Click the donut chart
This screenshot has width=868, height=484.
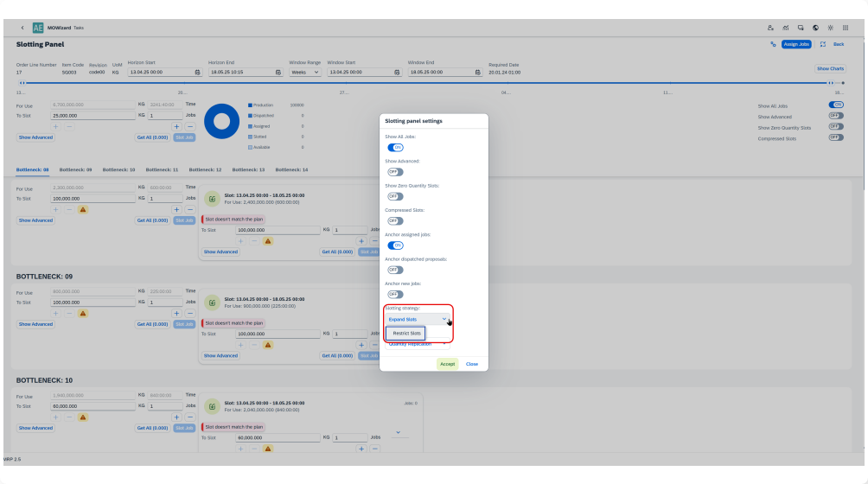(x=222, y=121)
